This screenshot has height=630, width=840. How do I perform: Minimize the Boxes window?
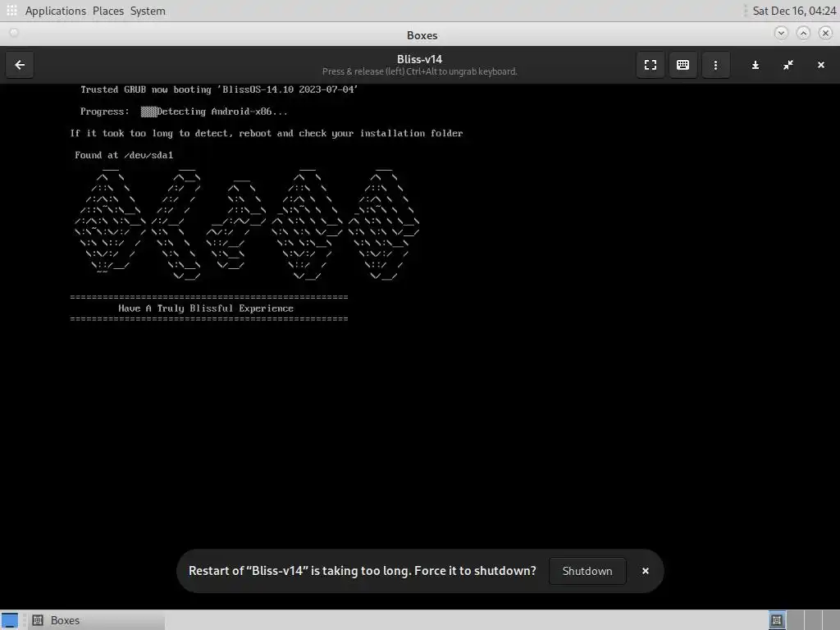[781, 33]
